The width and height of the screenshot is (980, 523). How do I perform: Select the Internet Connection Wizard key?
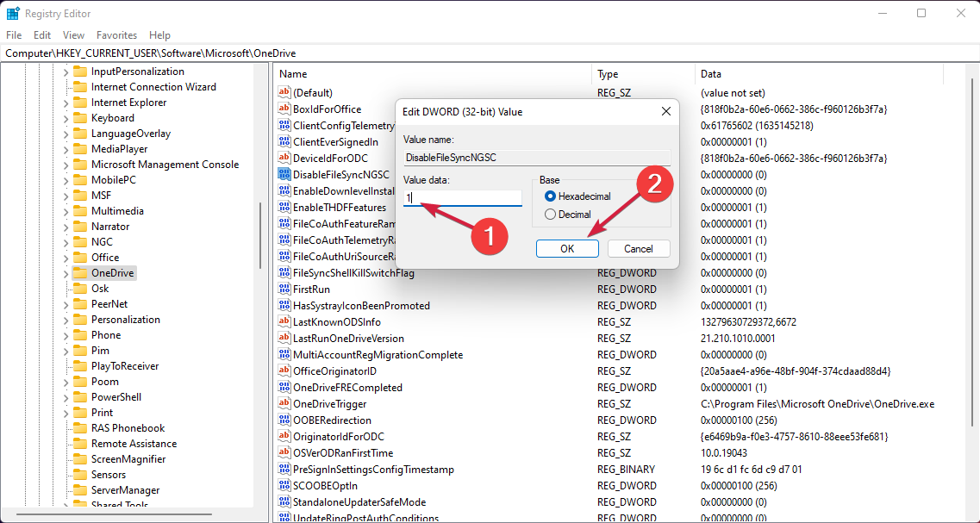(x=153, y=87)
